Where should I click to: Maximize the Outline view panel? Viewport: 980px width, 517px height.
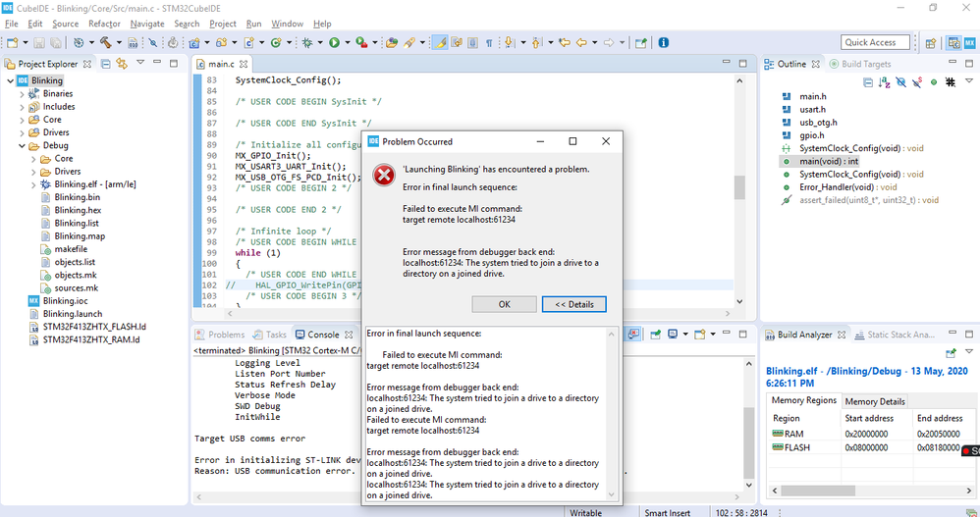pos(969,63)
